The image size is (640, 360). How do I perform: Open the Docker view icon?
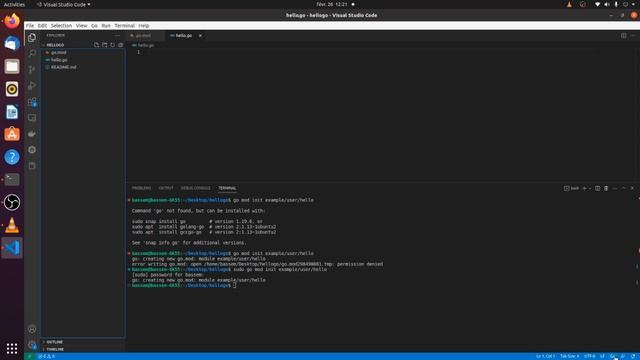pos(32,134)
